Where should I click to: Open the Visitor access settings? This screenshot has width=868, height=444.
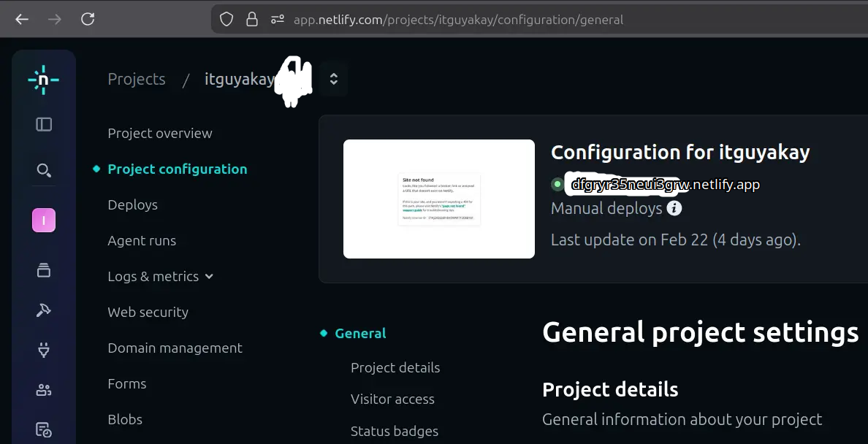pos(392,399)
